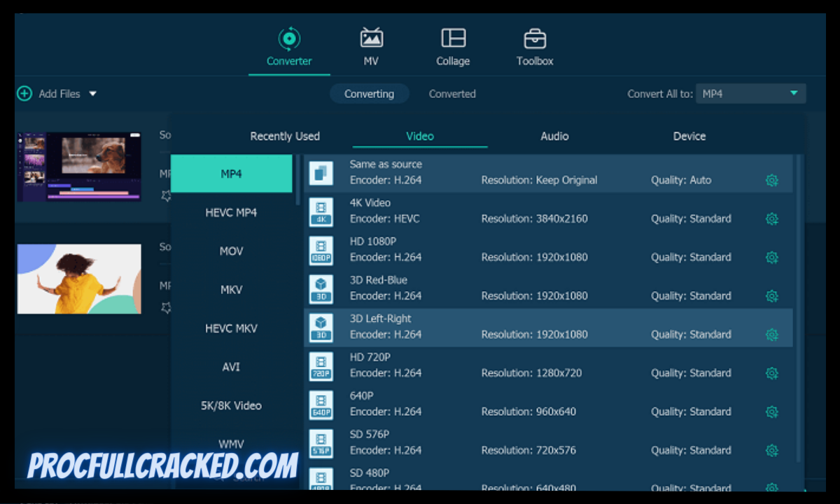Click the Add Files plus icon
This screenshot has width=840, height=504.
[24, 93]
